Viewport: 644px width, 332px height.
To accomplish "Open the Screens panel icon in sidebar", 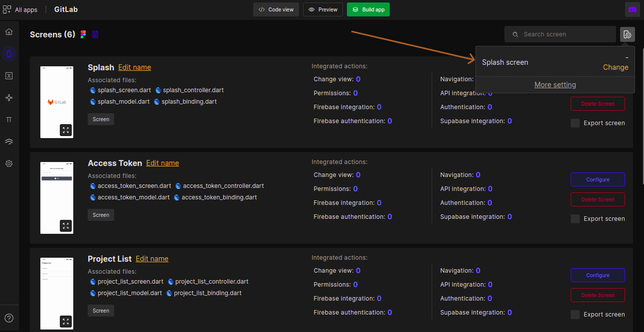I will [8, 53].
